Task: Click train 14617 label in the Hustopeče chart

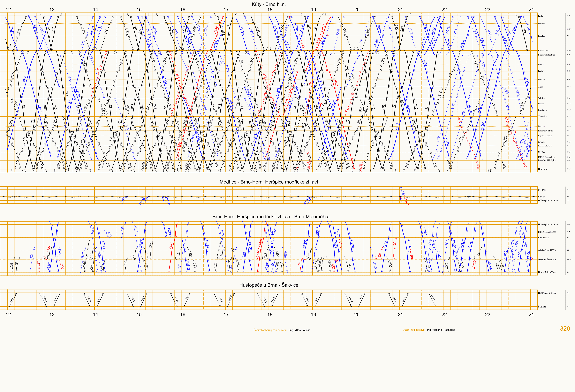Action: (x=11, y=300)
